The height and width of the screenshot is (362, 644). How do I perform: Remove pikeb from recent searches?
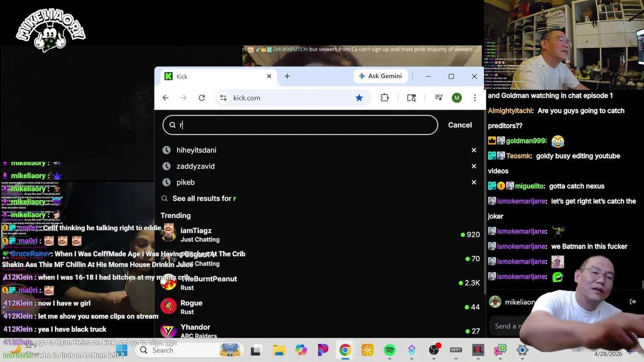tap(474, 183)
